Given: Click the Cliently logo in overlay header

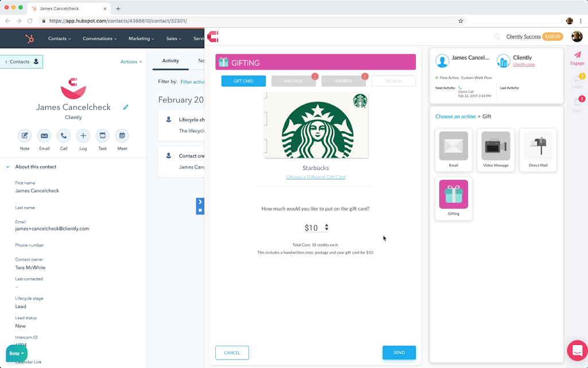Looking at the screenshot, I should pos(212,36).
